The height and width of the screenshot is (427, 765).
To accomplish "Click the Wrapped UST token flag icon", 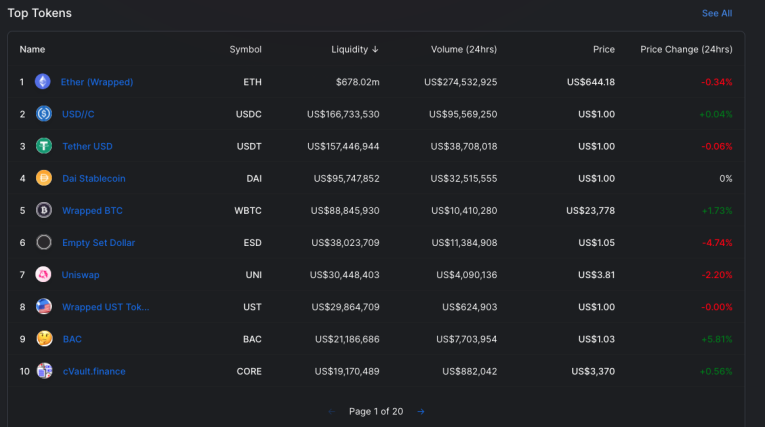I will click(44, 306).
